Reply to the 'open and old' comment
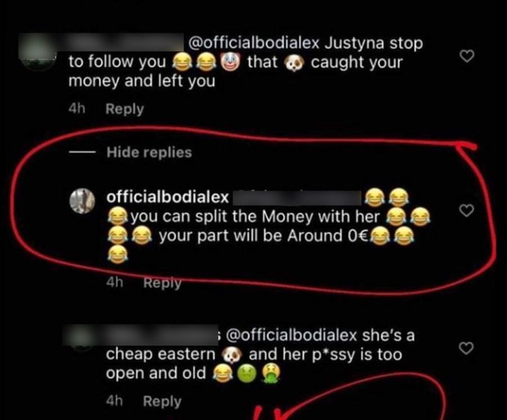 click(x=162, y=401)
